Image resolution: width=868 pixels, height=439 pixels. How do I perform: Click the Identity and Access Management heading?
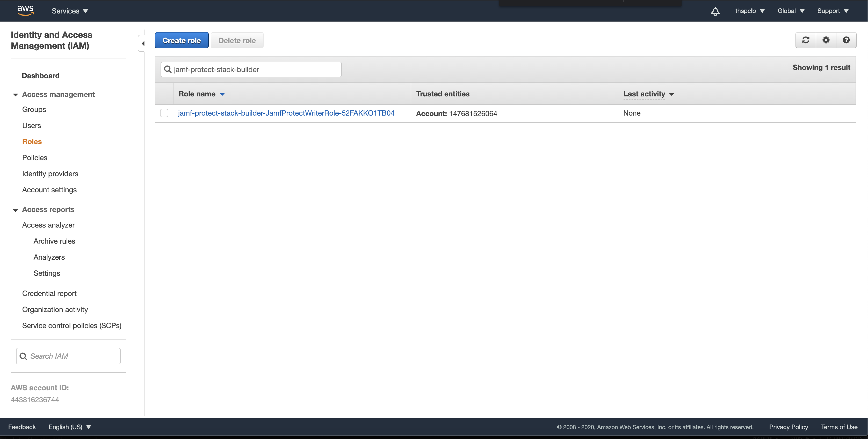tap(52, 40)
